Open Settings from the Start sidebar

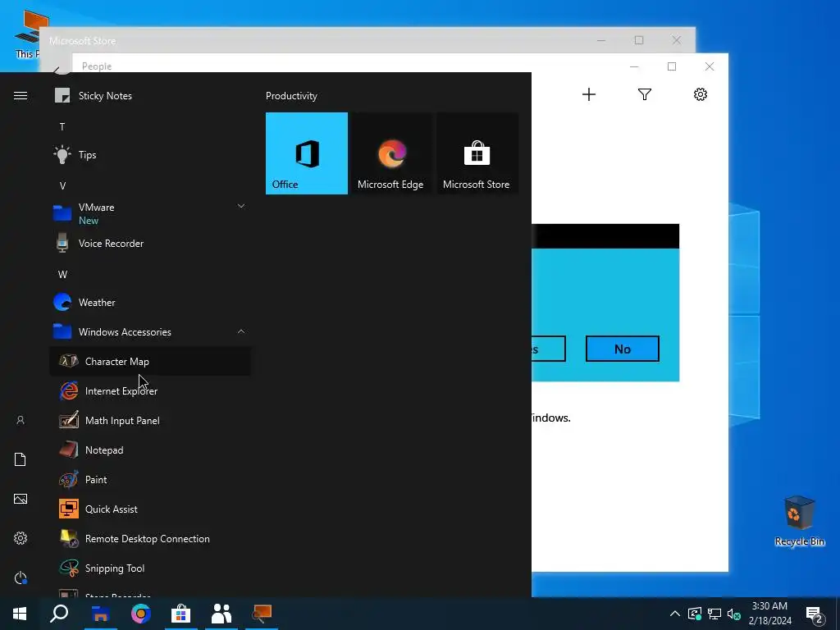(x=21, y=538)
